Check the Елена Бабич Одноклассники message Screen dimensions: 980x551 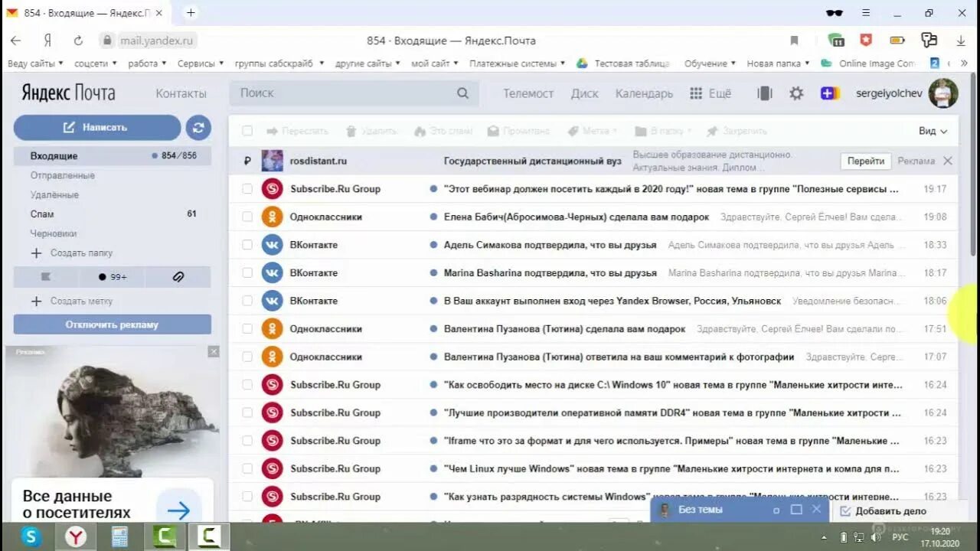point(247,217)
